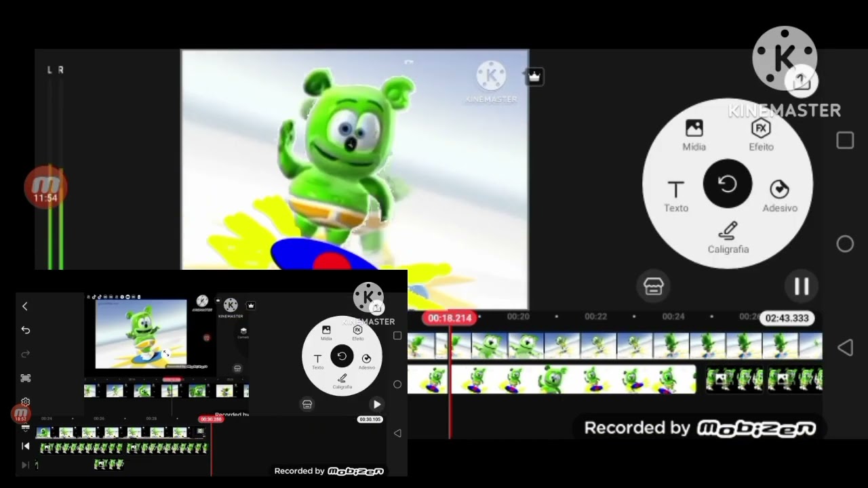Viewport: 868px width, 488px height.
Task: Select the 00:30.280 playhead marker
Action: tap(211, 420)
